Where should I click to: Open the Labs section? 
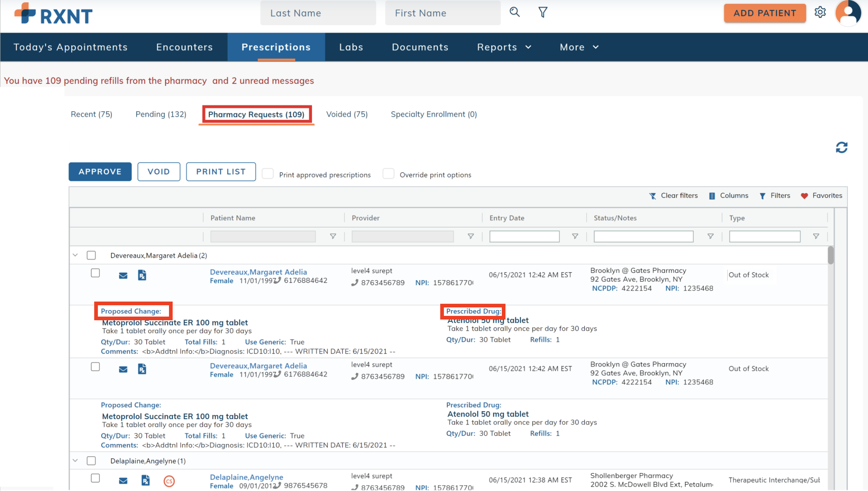[x=351, y=47]
